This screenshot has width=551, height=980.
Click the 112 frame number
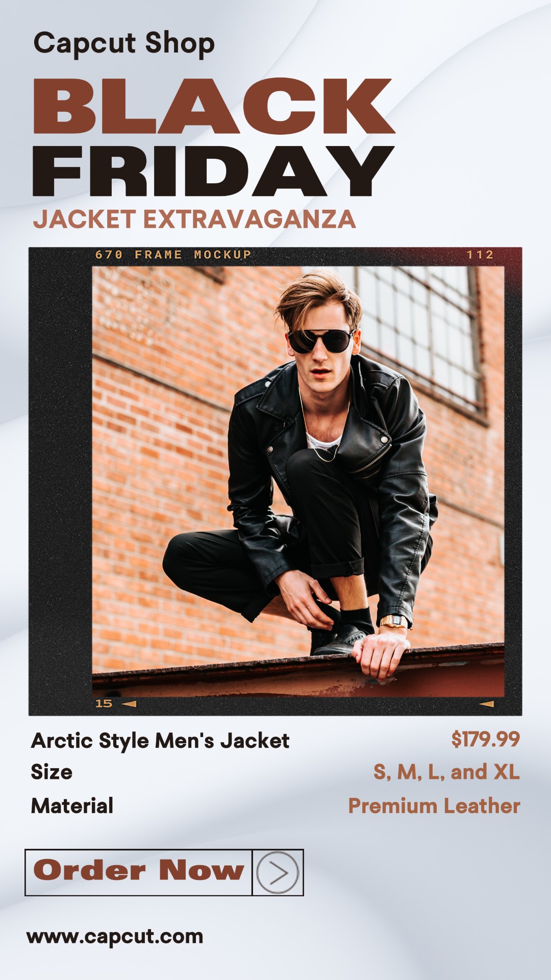480,255
